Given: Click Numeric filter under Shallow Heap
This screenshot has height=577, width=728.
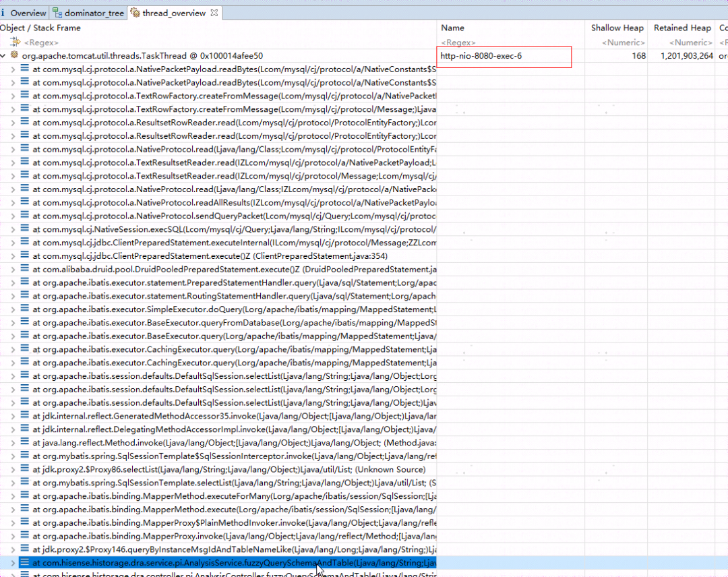Looking at the screenshot, I should click(623, 42).
